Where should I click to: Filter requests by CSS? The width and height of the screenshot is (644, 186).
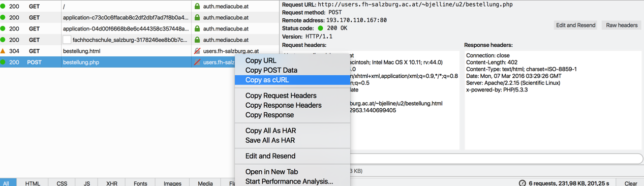point(62,183)
